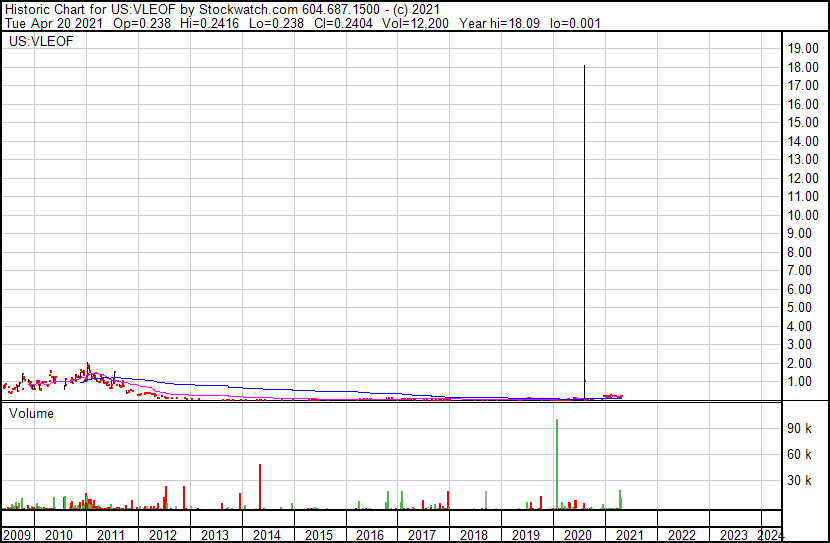
Task: Click the 19.00 price axis label
Action: [803, 48]
